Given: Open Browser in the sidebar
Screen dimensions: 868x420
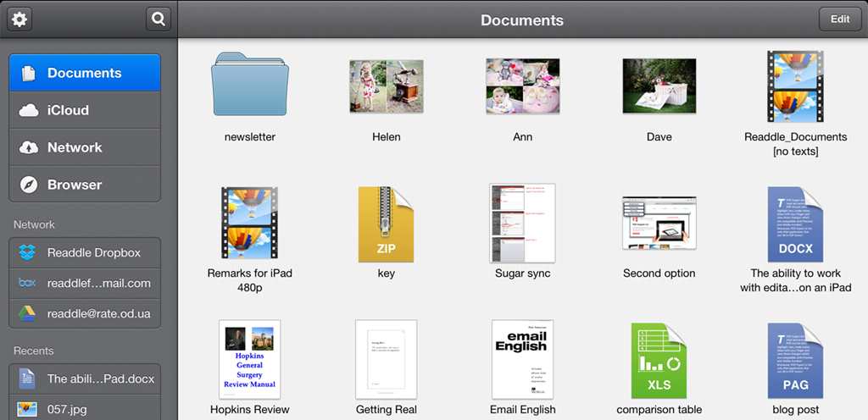Looking at the screenshot, I should click(x=85, y=185).
